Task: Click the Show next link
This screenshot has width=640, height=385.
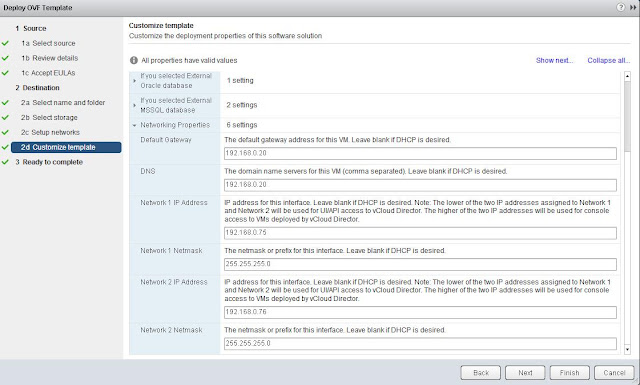Action: point(554,60)
